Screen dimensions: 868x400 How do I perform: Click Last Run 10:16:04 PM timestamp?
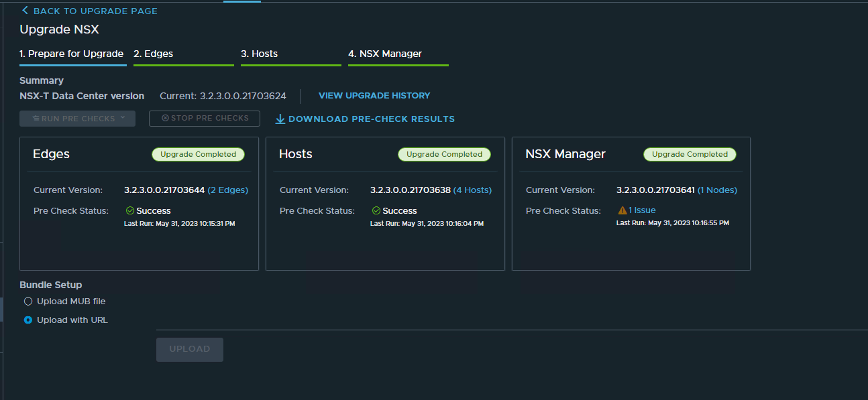(x=427, y=223)
